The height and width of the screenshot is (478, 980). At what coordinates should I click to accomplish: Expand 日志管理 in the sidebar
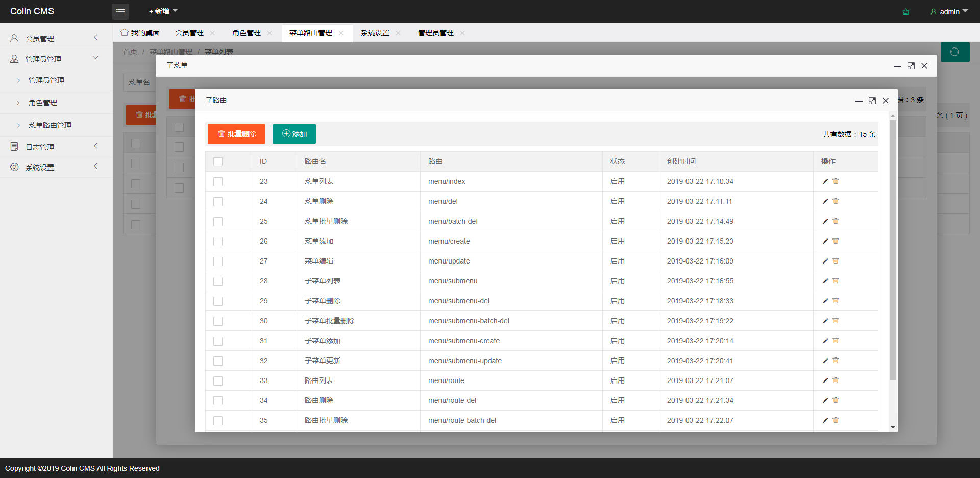pos(56,147)
